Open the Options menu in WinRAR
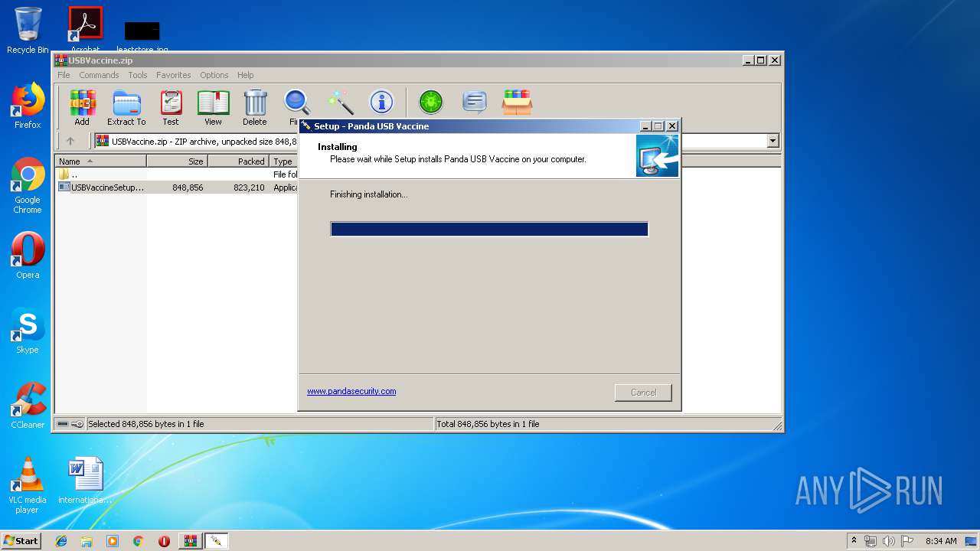 point(214,75)
